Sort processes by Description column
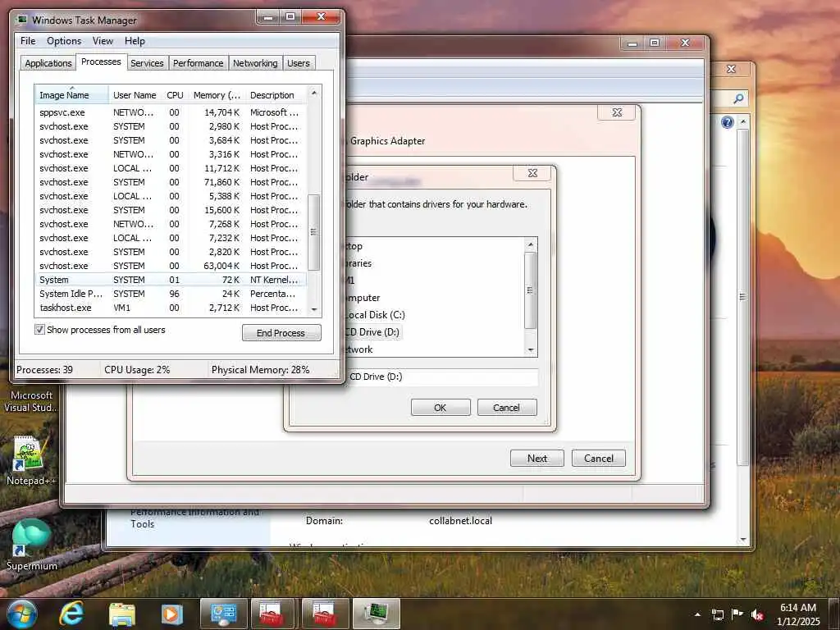The width and height of the screenshot is (840, 630). pyautogui.click(x=276, y=95)
